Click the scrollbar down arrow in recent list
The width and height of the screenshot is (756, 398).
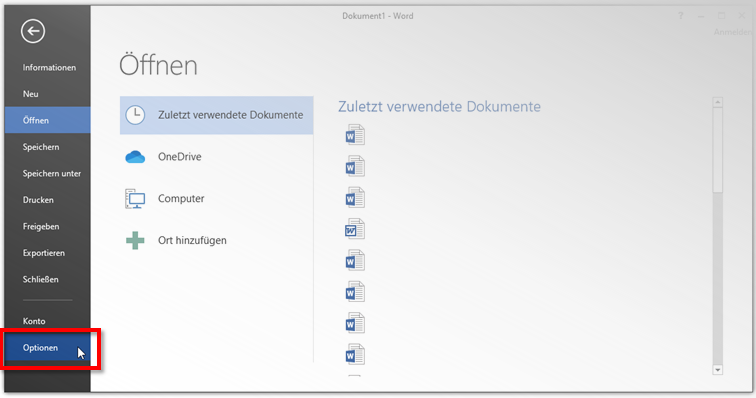point(717,370)
